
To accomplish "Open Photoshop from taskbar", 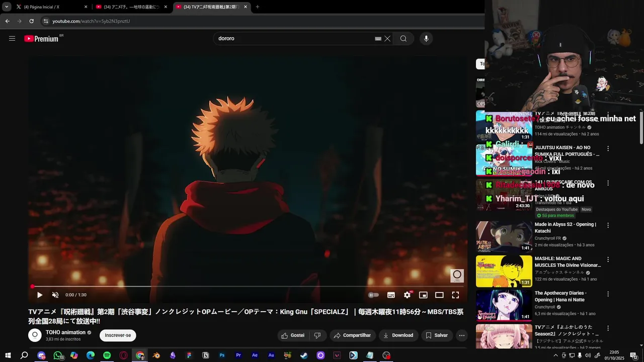I will tap(222, 355).
